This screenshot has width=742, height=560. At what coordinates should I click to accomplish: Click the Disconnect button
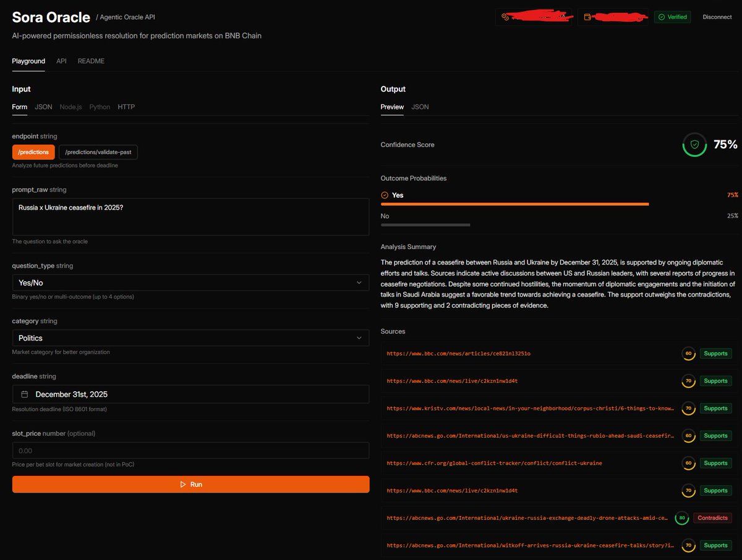[717, 17]
